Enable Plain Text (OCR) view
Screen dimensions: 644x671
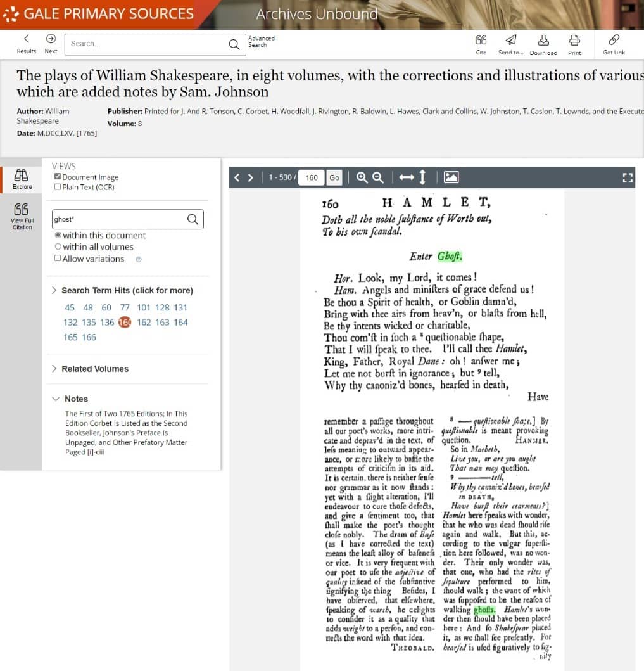click(x=58, y=186)
